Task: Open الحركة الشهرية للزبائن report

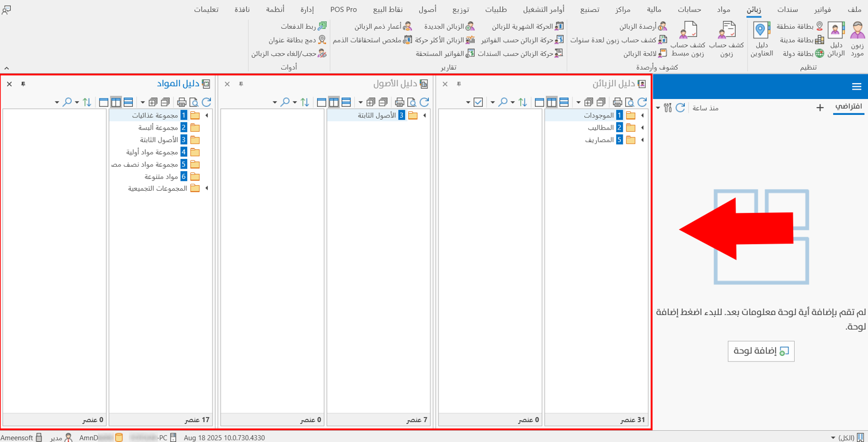Action: tap(528, 26)
